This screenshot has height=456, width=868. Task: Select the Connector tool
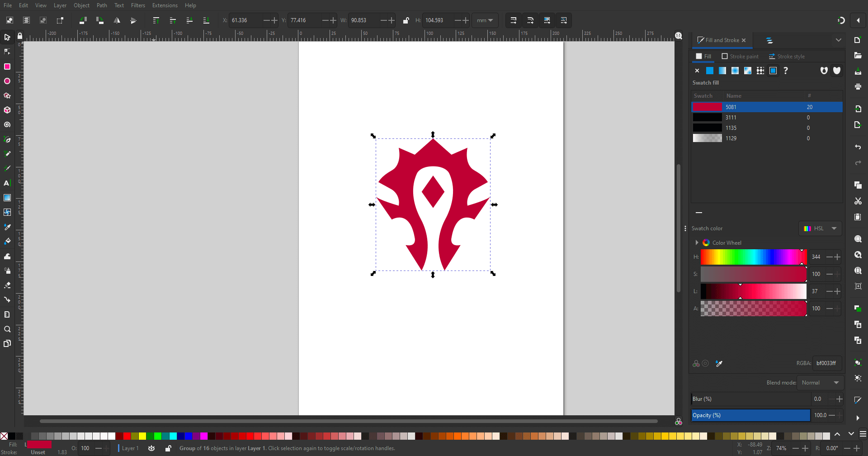[7, 299]
